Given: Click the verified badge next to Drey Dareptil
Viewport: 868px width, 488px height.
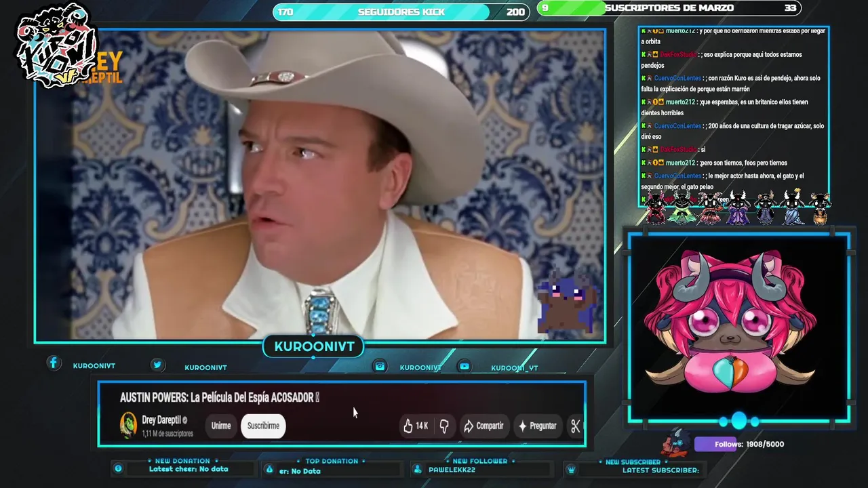Looking at the screenshot, I should pyautogui.click(x=184, y=420).
